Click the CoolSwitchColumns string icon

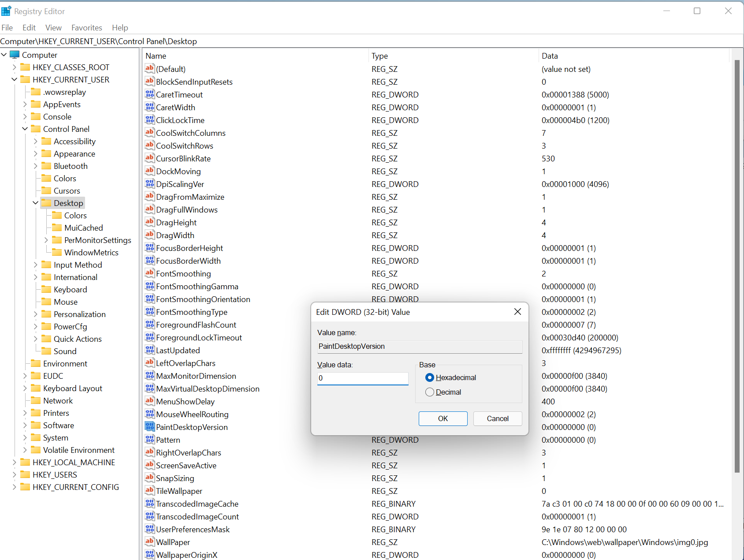tap(150, 132)
